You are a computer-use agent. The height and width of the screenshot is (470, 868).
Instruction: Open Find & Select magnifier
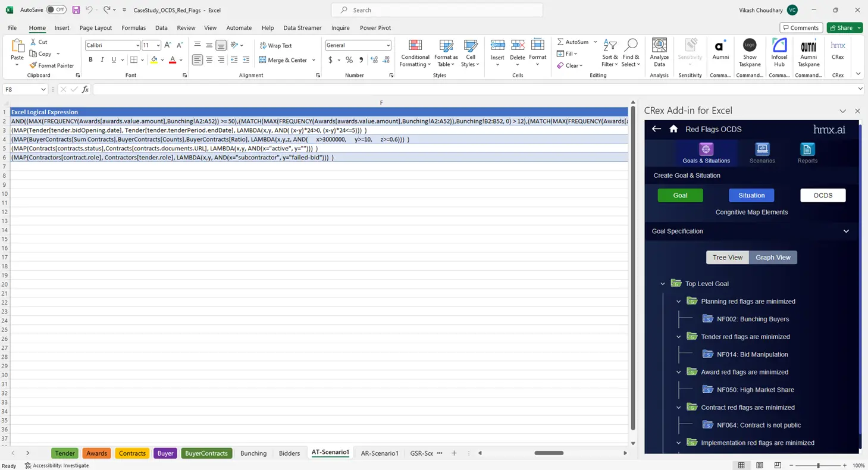[631, 54]
